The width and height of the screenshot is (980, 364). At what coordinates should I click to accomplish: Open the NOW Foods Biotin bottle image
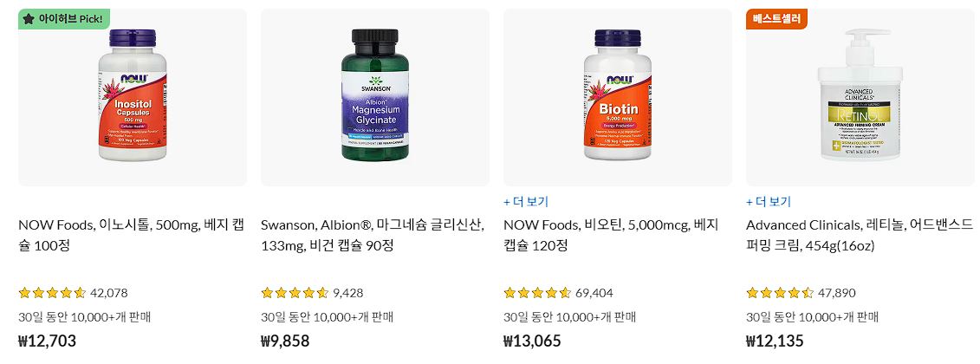[x=618, y=96]
